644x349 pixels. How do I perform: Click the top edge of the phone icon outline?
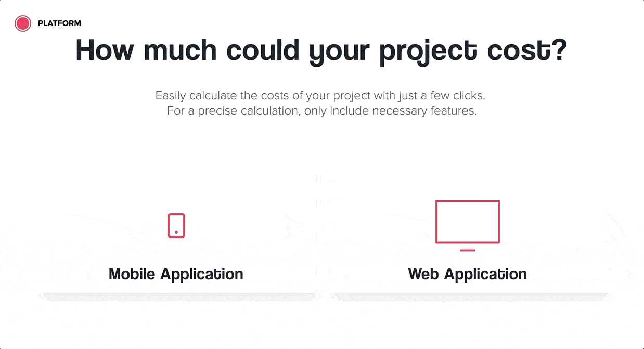pyautogui.click(x=176, y=214)
